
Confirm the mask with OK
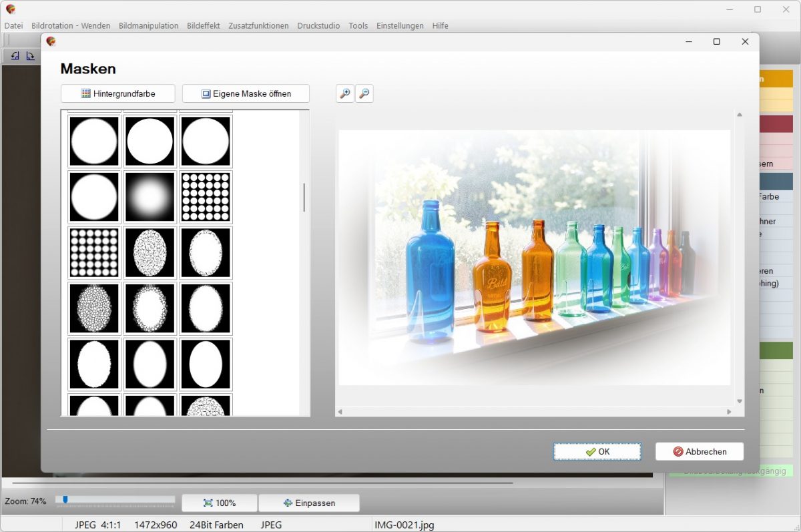pyautogui.click(x=597, y=452)
